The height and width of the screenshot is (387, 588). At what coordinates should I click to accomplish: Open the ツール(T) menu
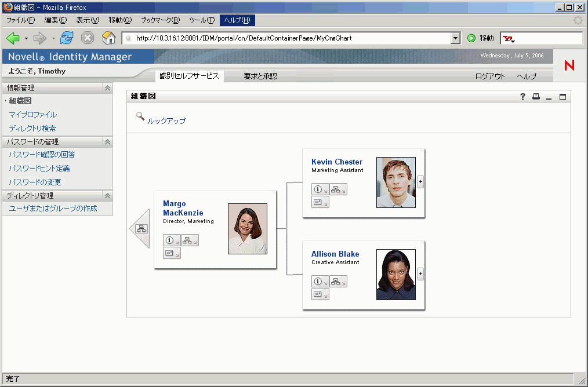pyautogui.click(x=202, y=20)
